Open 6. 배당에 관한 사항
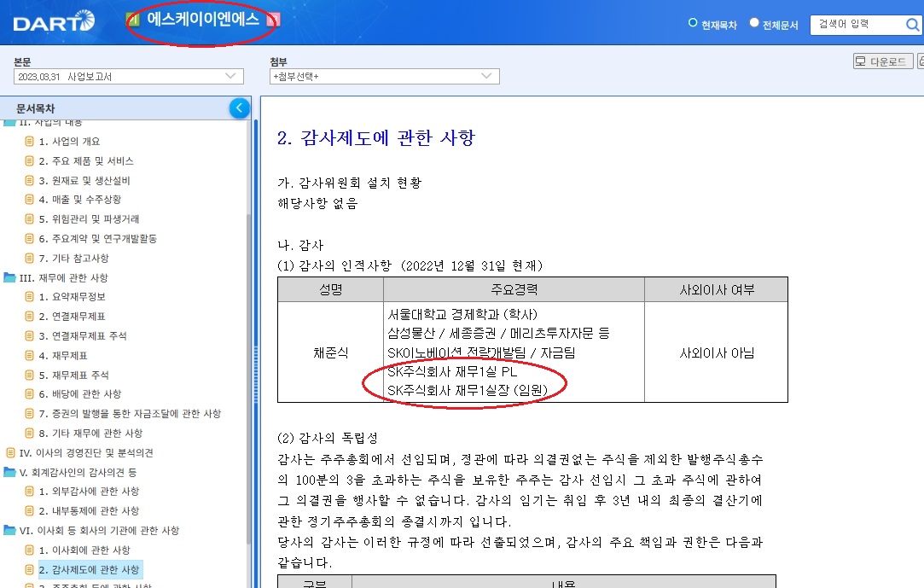 [79, 394]
